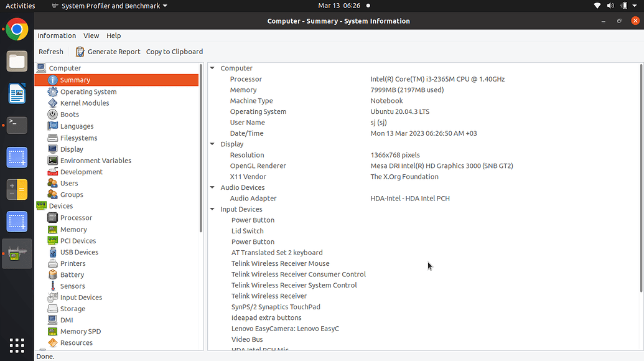Click the Refresh button
This screenshot has height=361, width=644.
click(50, 52)
